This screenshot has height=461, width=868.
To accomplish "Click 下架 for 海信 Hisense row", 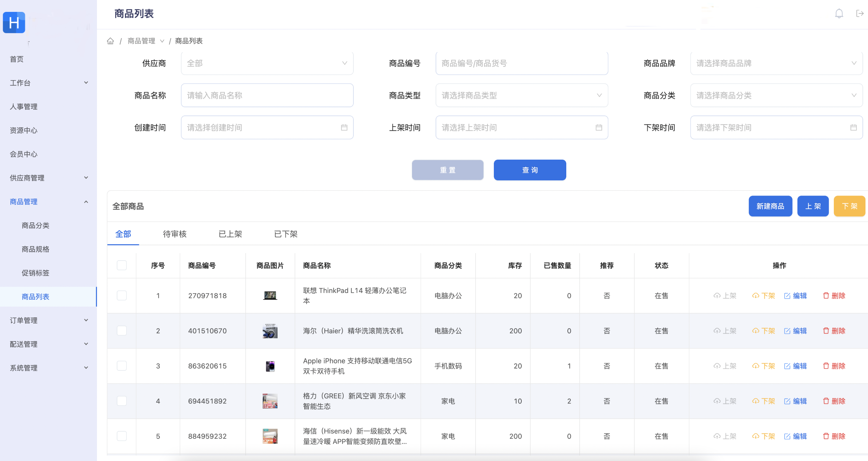I will point(764,436).
